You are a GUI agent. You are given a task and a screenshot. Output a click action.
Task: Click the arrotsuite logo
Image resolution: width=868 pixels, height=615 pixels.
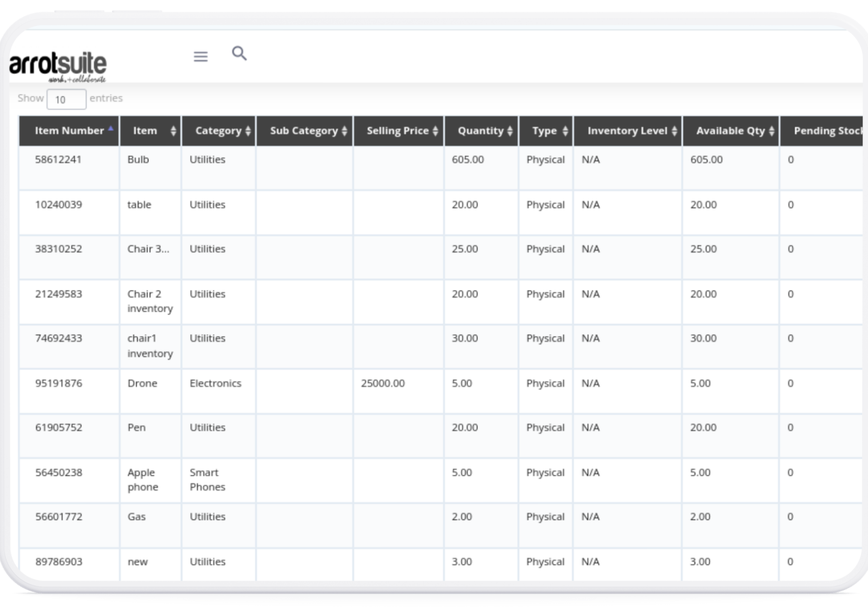point(58,66)
